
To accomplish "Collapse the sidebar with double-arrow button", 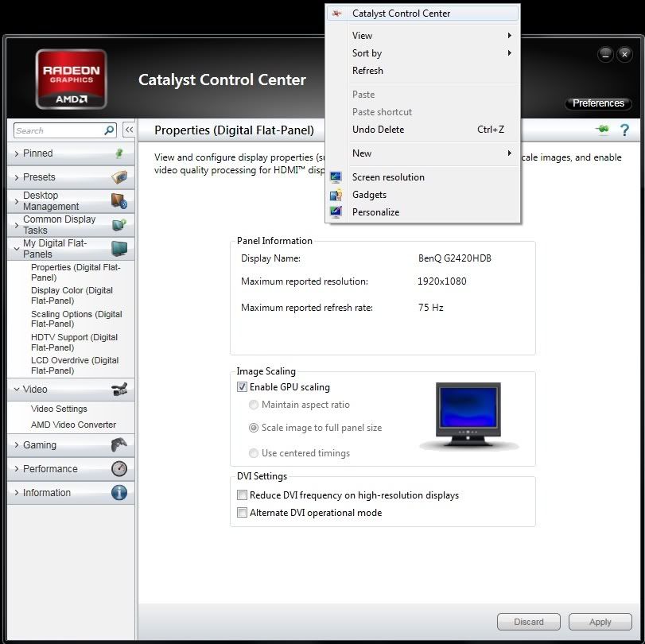I will coord(129,130).
